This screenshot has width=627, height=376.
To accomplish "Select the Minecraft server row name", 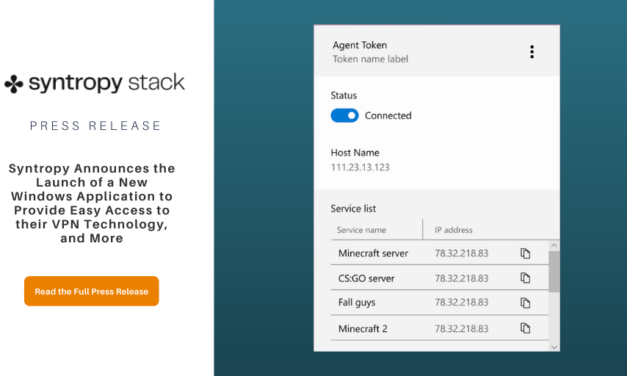I will coord(373,253).
